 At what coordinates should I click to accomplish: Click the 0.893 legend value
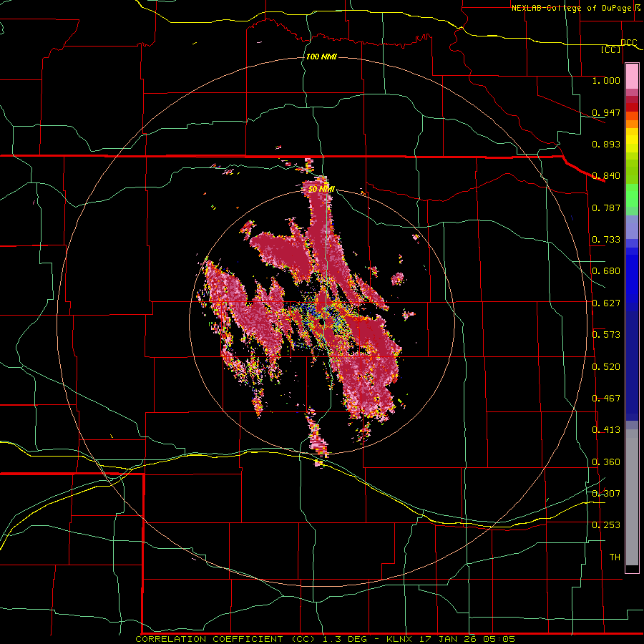tap(606, 144)
